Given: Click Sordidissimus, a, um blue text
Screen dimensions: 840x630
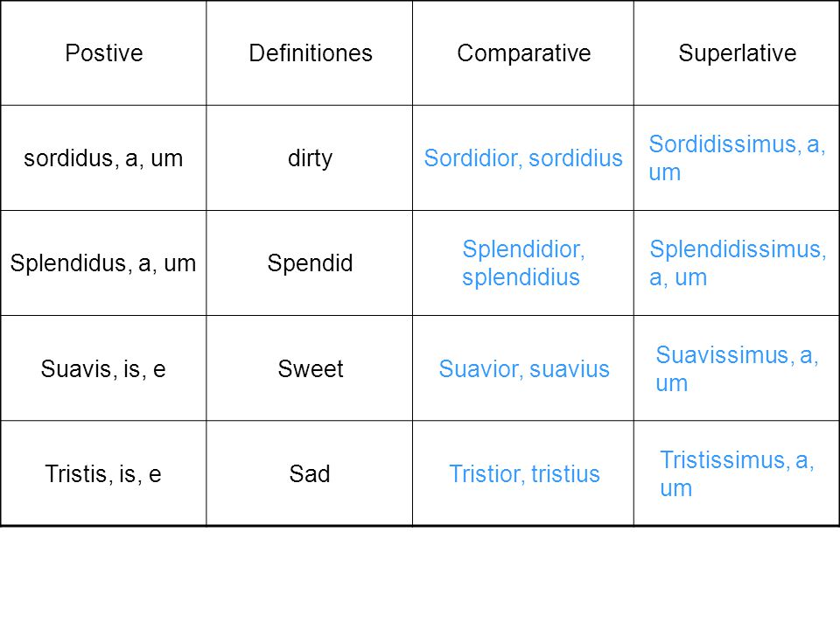Looking at the screenshot, I should pyautogui.click(x=737, y=158).
